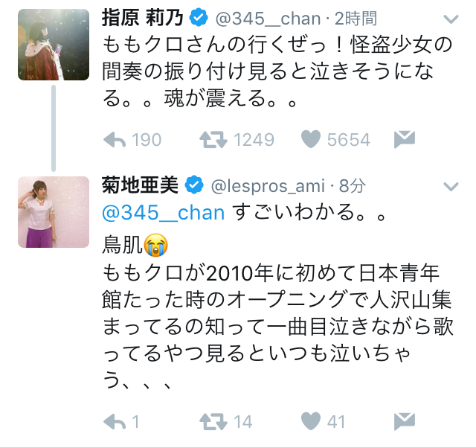This screenshot has height=448, width=476.
Task: Share 菊地亜美's tweet via message icon
Action: click(x=405, y=421)
